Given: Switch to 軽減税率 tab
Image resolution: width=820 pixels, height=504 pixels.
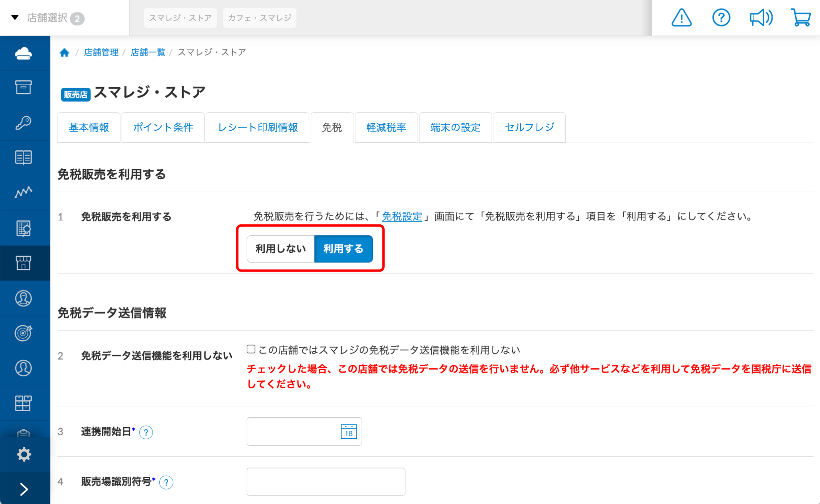Looking at the screenshot, I should coord(386,128).
